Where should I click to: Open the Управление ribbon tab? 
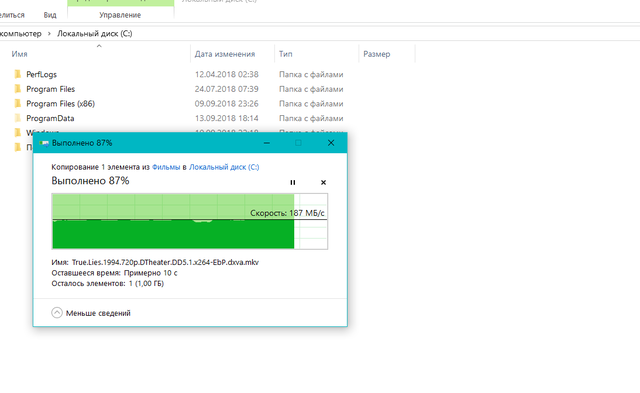(x=120, y=15)
